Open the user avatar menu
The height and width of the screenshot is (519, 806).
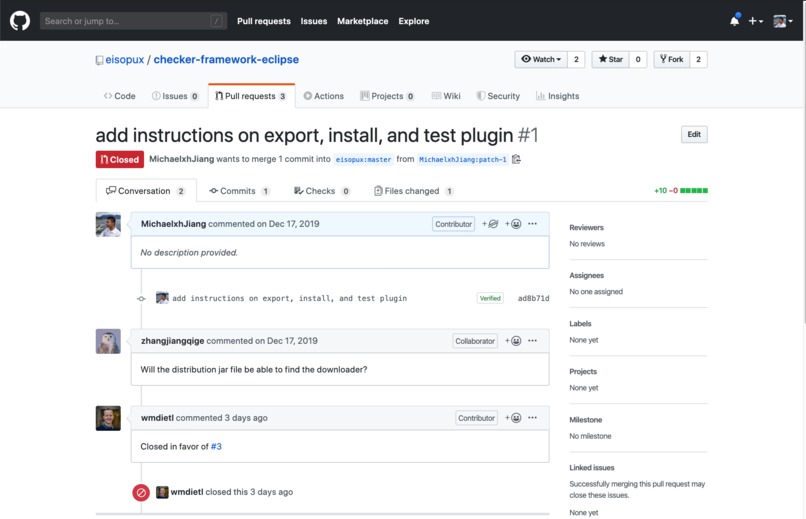(x=783, y=21)
